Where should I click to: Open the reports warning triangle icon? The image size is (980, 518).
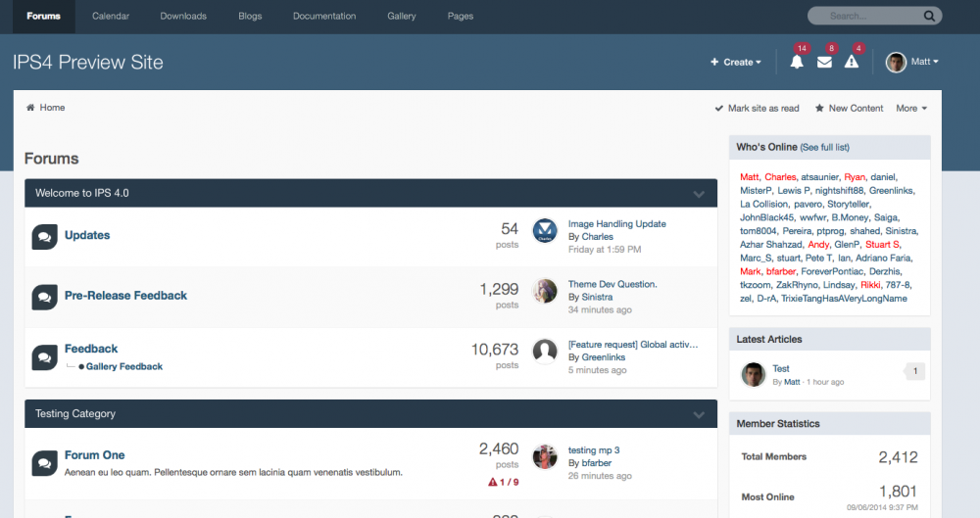tap(852, 62)
